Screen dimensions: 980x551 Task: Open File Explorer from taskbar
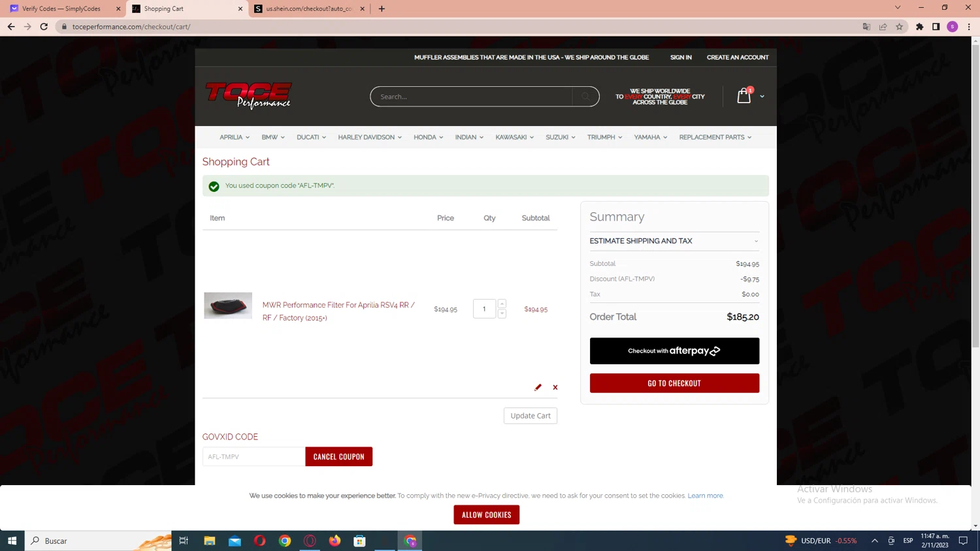point(210,541)
